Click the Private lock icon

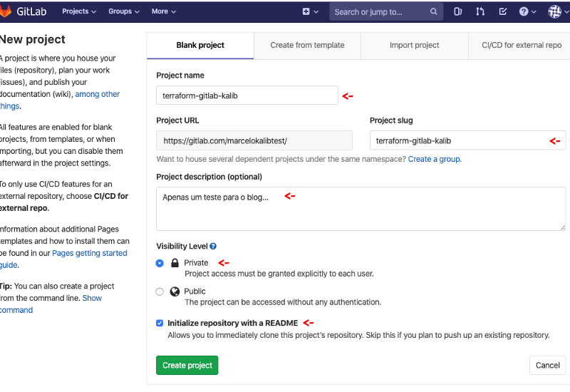point(175,263)
